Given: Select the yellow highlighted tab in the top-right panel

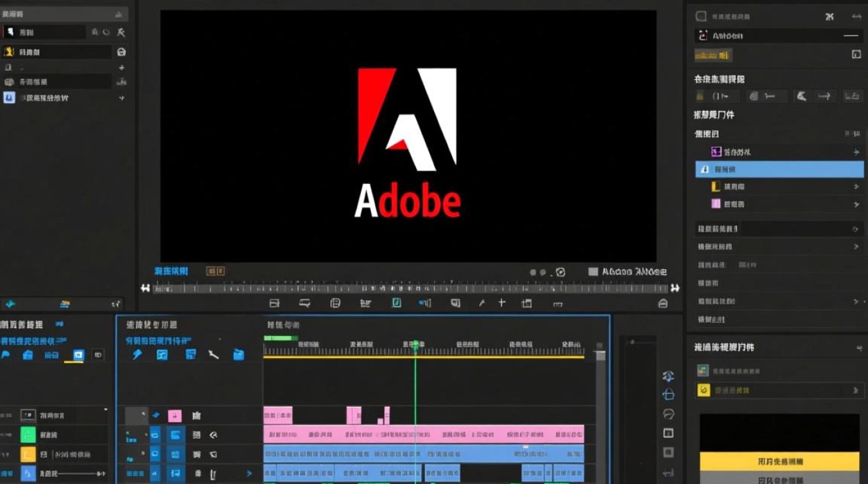Looking at the screenshot, I should tap(713, 55).
